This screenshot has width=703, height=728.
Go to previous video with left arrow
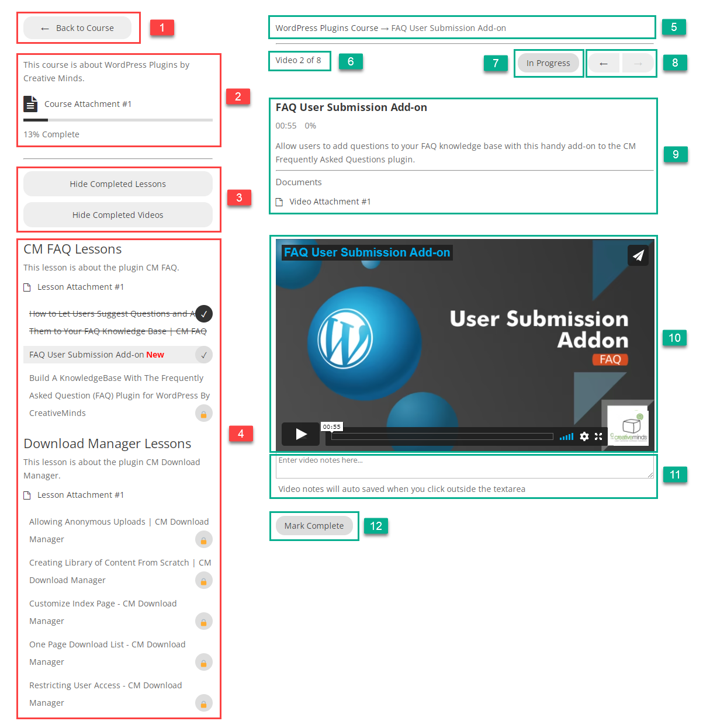point(604,63)
